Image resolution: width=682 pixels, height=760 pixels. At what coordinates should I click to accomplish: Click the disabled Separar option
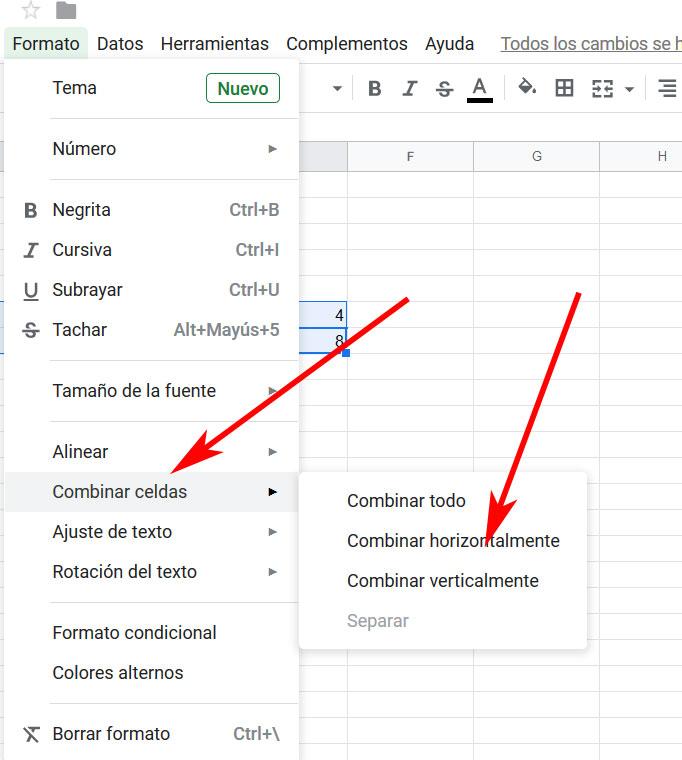443,621
